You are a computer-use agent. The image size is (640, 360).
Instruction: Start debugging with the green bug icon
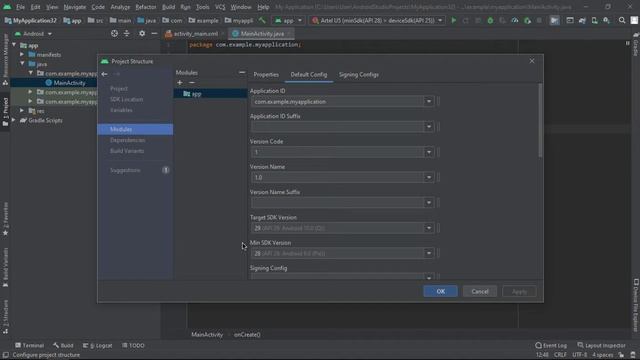(490, 20)
